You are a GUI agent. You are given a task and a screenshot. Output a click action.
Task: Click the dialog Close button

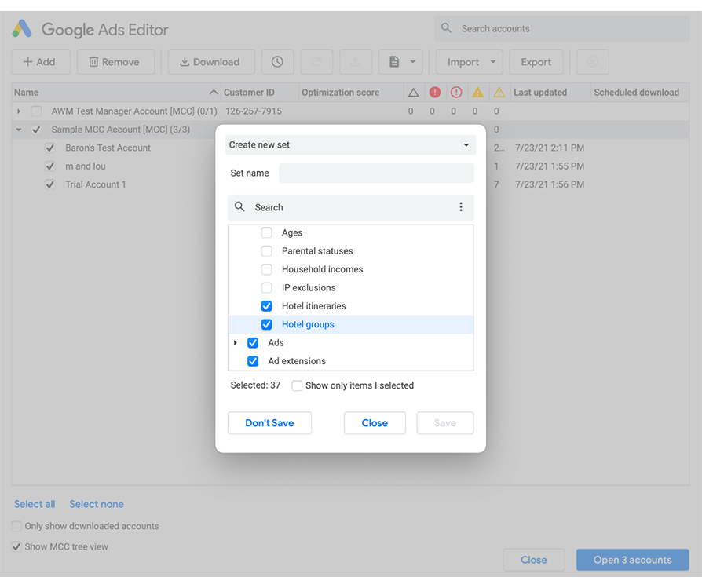375,423
